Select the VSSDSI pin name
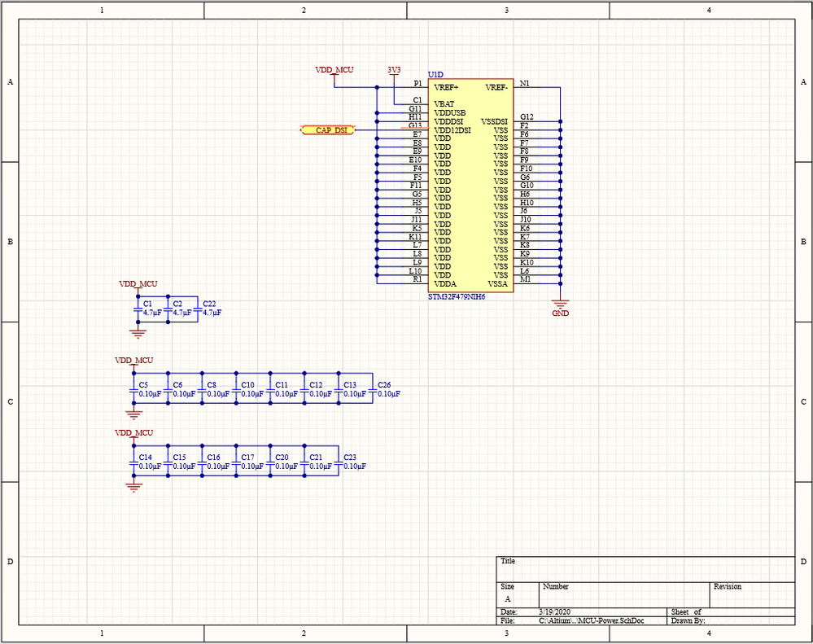 pos(495,121)
